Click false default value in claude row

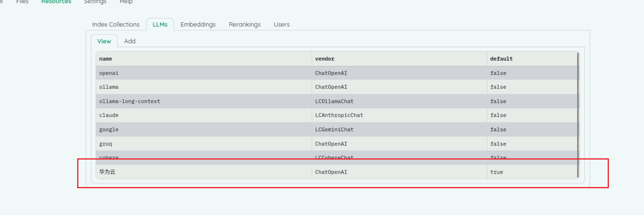(x=532, y=116)
